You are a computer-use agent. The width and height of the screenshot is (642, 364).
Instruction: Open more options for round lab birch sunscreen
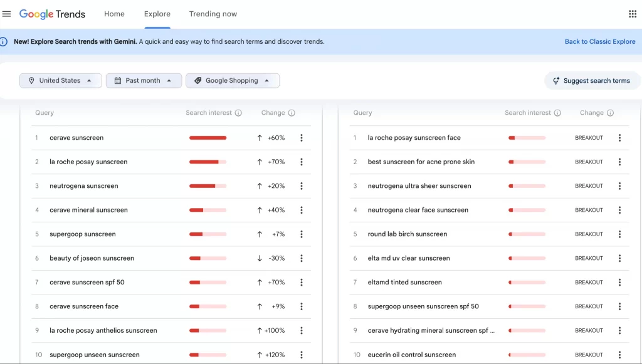[x=619, y=234]
